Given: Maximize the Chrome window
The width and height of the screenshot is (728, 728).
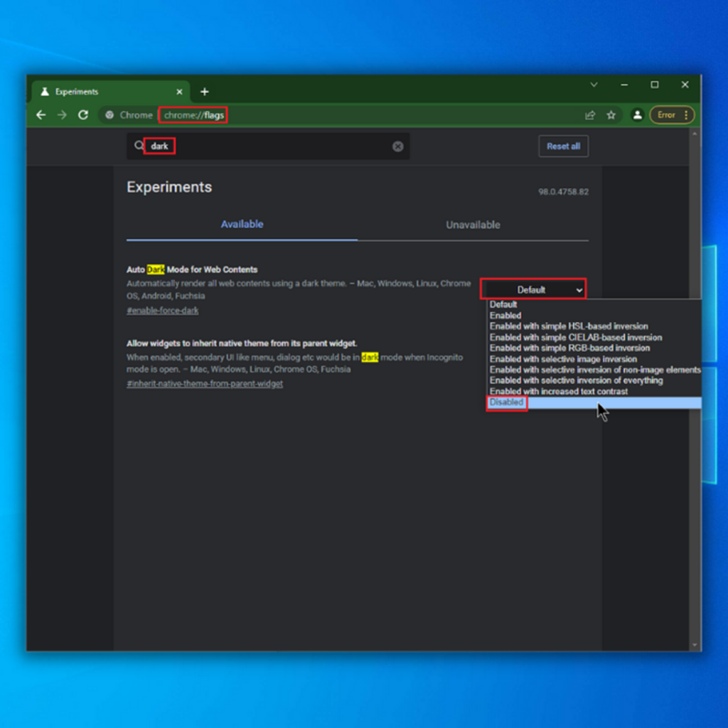Looking at the screenshot, I should [655, 85].
